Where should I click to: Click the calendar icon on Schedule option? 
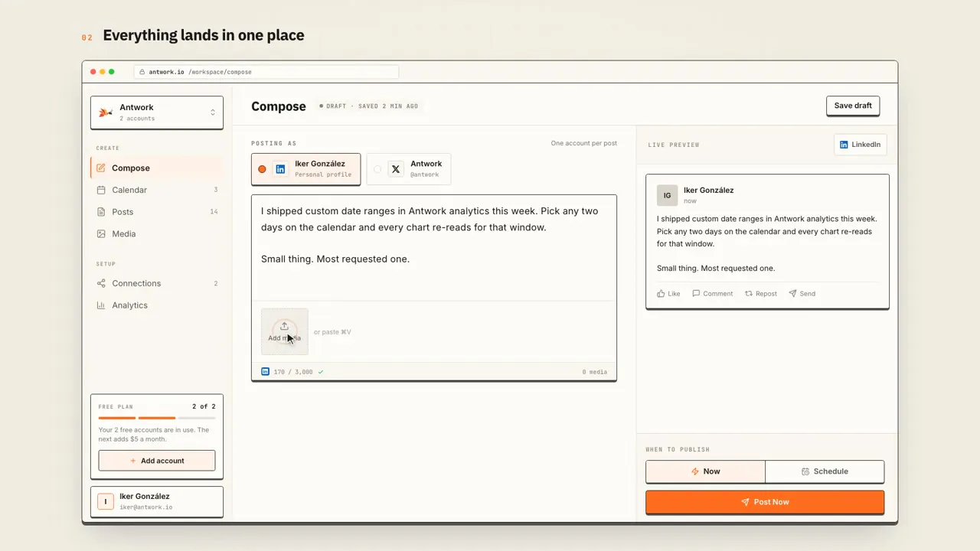click(x=805, y=471)
